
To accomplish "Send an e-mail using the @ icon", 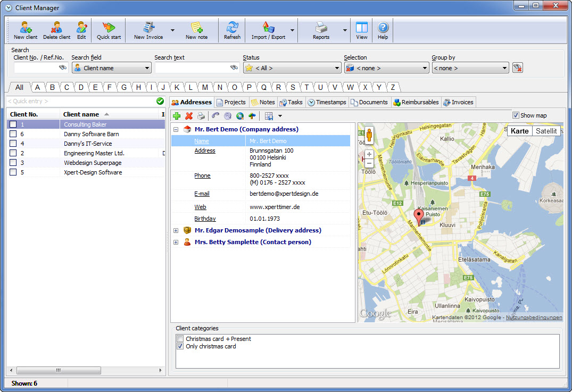I will click(x=228, y=116).
